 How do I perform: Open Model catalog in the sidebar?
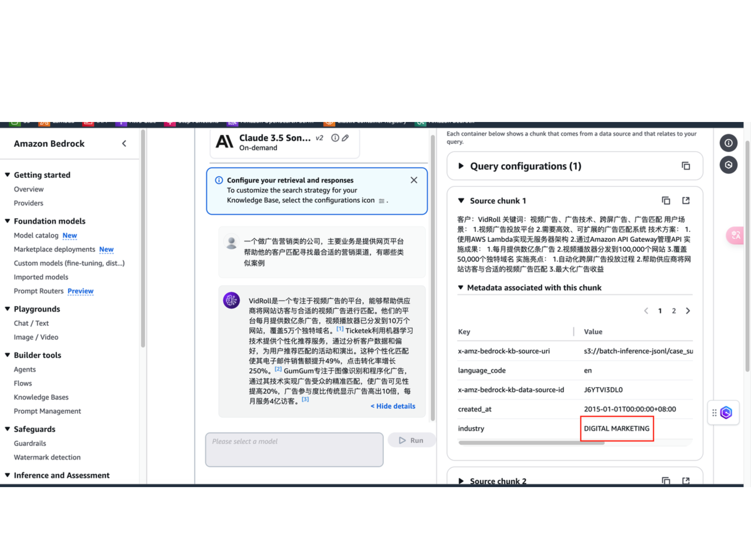coord(36,235)
